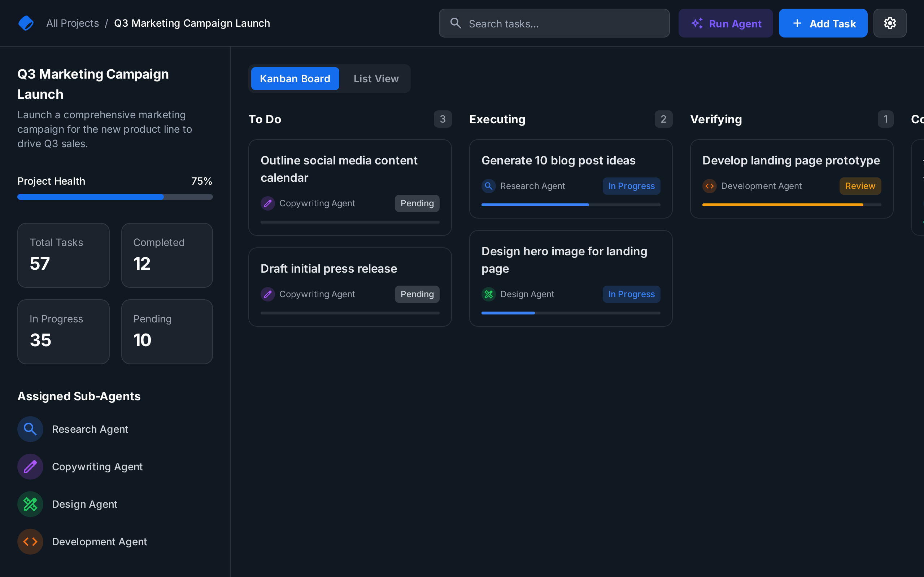This screenshot has width=924, height=577.
Task: Click the Run Agent button
Action: (x=725, y=23)
